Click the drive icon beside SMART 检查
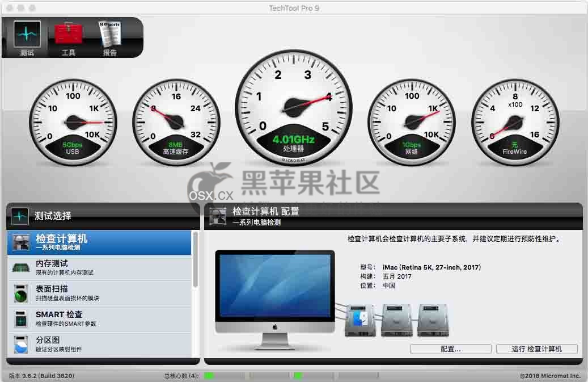588x382 pixels. 21,319
